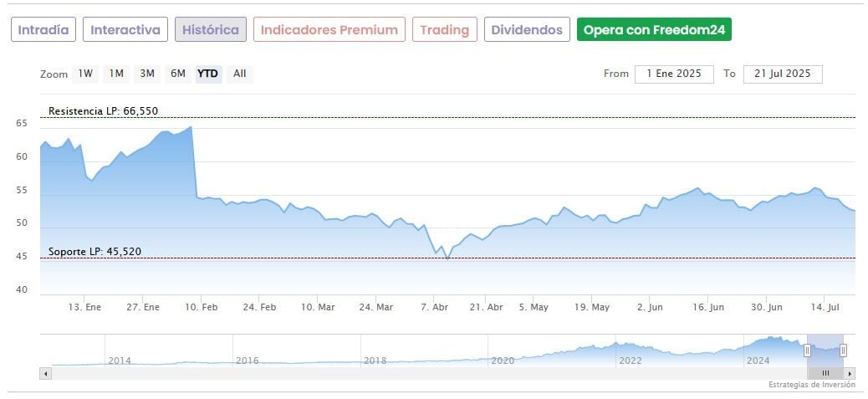The height and width of the screenshot is (399, 868).
Task: View the Dividendos tab
Action: (527, 30)
